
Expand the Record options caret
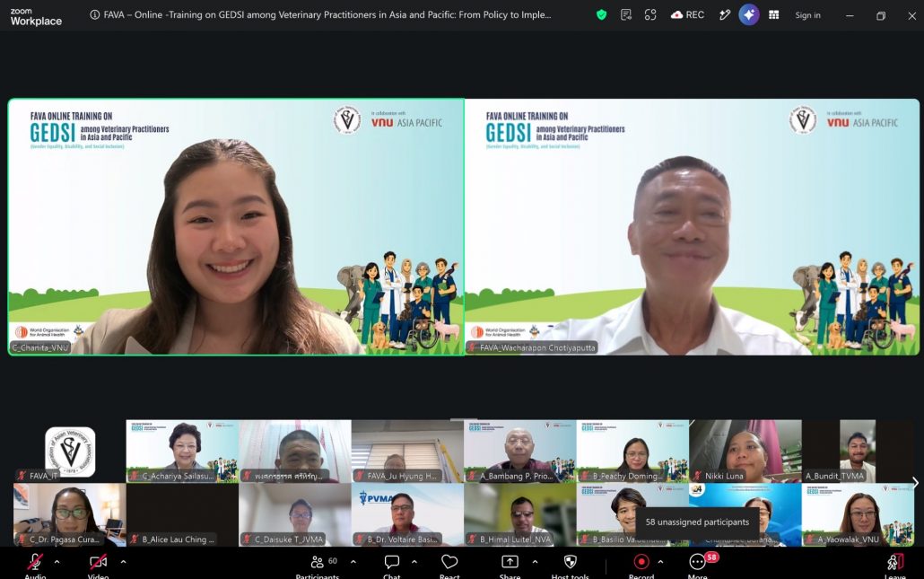[660, 562]
